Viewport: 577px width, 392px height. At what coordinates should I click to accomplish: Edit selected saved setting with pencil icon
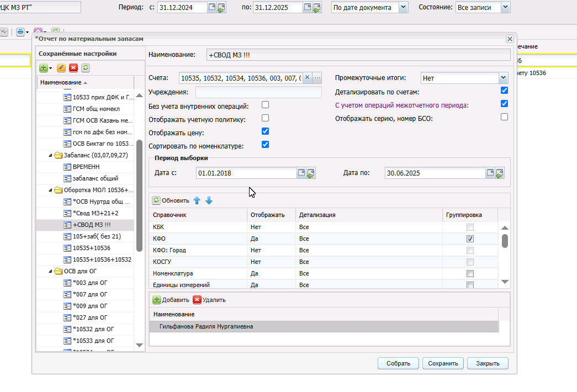[x=61, y=68]
